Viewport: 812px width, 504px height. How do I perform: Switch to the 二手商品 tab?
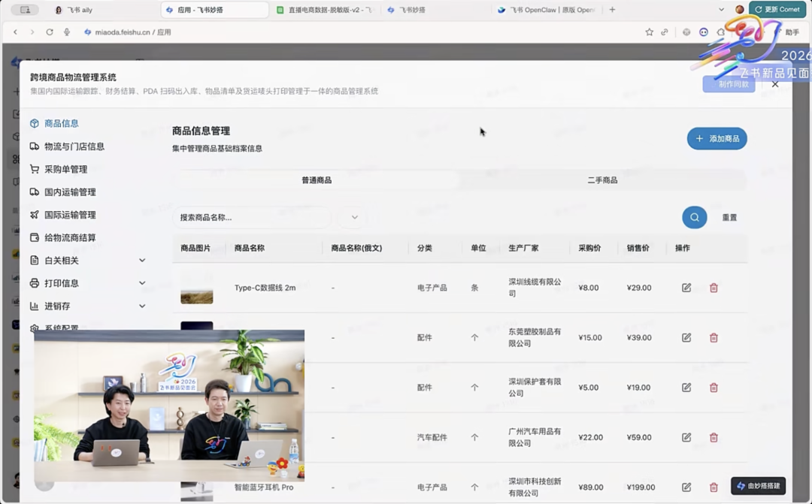pyautogui.click(x=602, y=180)
